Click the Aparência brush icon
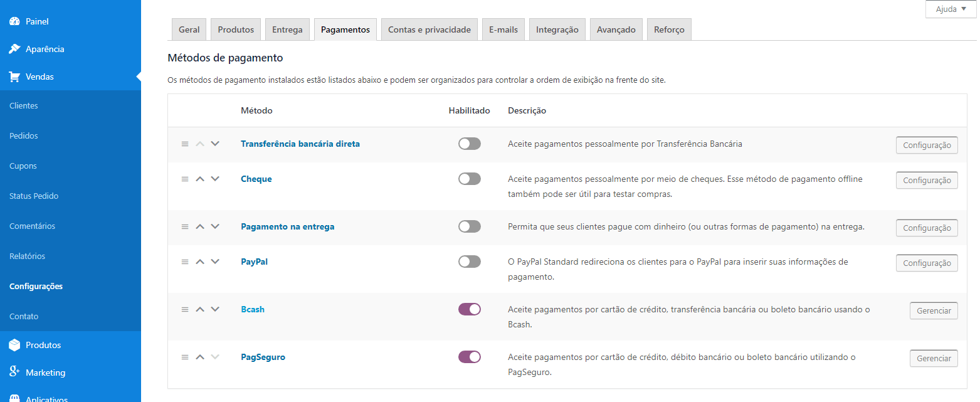 click(14, 49)
